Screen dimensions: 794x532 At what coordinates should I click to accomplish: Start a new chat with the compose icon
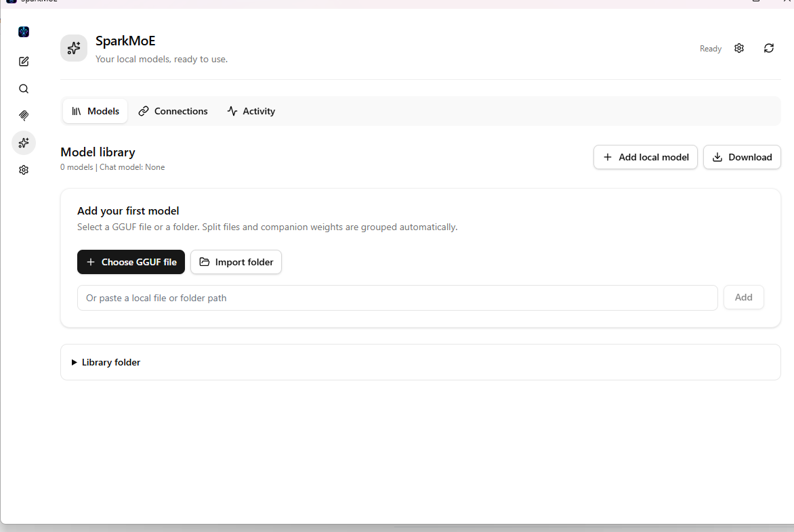point(24,62)
